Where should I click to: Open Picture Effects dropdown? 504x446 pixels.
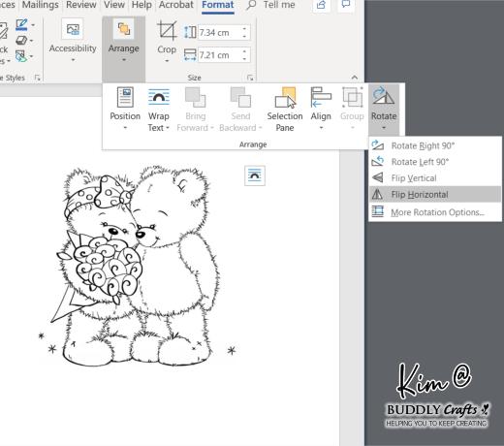(31, 41)
